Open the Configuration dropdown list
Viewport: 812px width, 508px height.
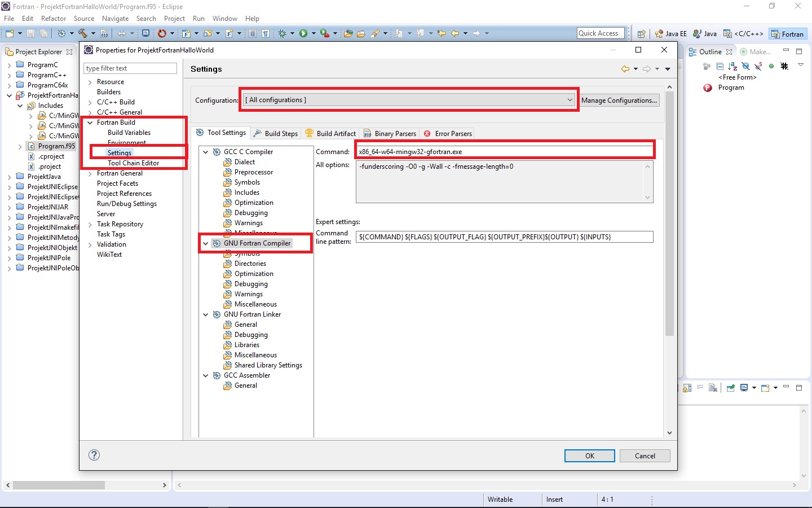coord(570,100)
